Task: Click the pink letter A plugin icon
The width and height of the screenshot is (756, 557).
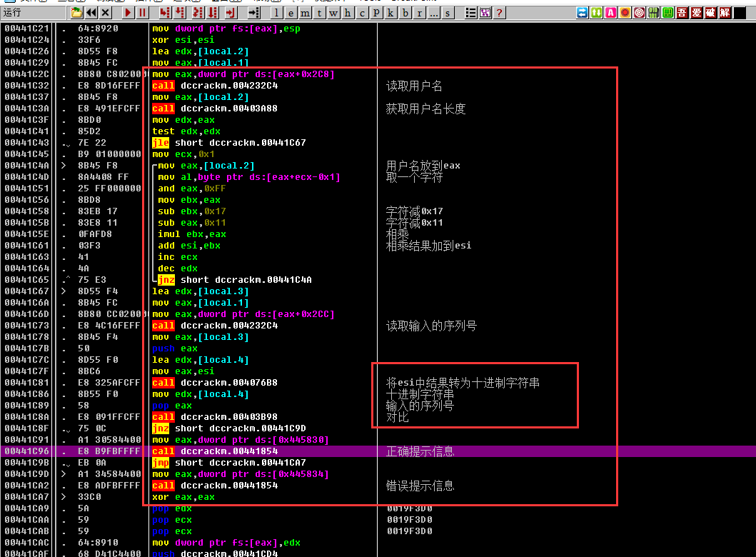Action: click(x=611, y=13)
